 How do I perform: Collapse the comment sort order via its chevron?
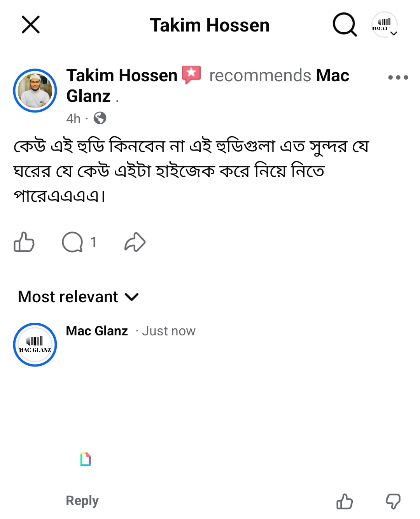(132, 297)
